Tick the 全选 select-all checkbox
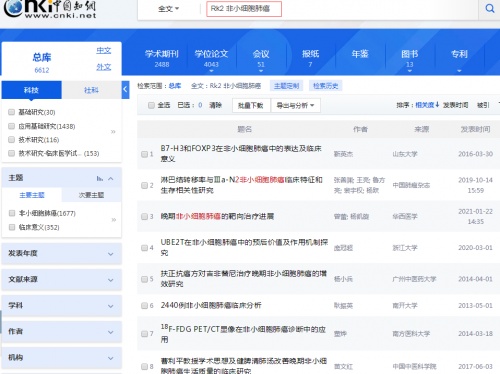This screenshot has height=374, width=500. pos(151,105)
